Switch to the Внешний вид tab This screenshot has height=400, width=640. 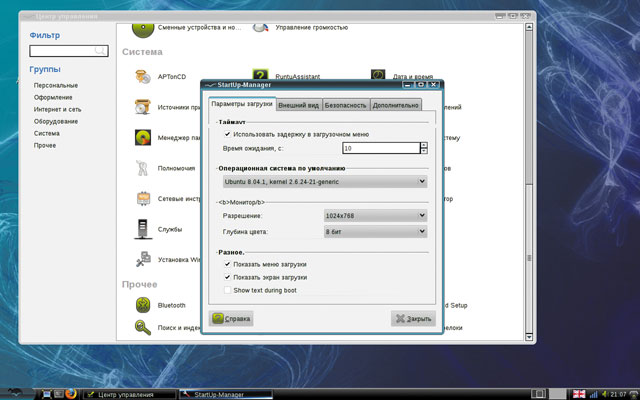click(x=299, y=105)
